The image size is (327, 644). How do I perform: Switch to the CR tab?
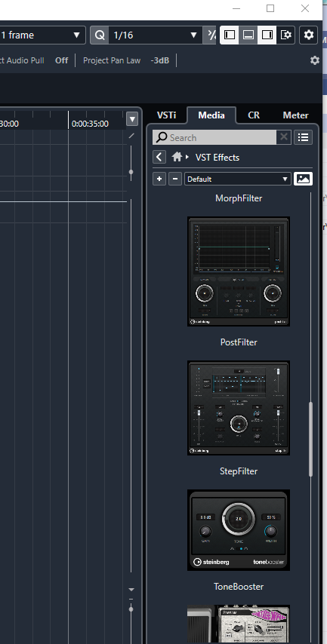254,115
